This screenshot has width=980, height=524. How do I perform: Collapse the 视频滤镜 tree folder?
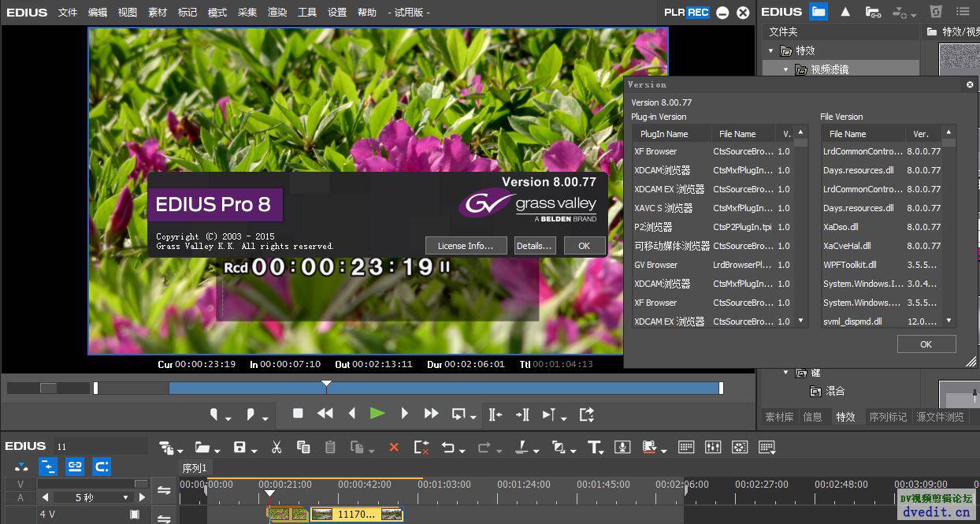click(x=785, y=69)
